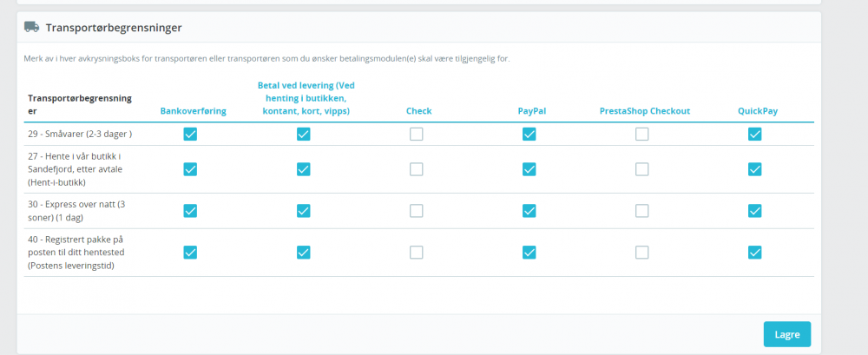Uncheck Bankoverføring for Express over natt

tap(190, 211)
